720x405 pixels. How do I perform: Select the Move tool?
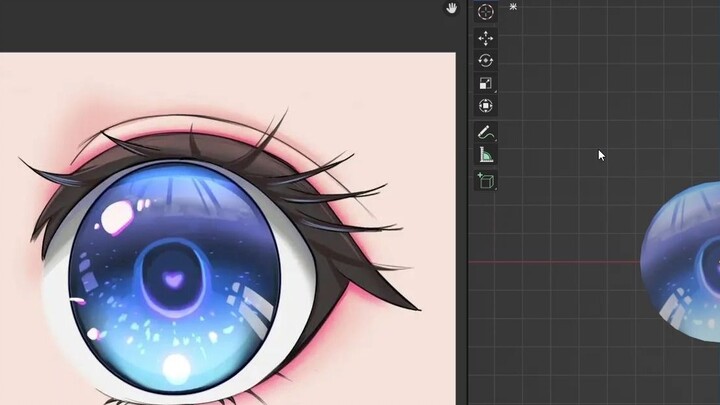click(x=485, y=38)
